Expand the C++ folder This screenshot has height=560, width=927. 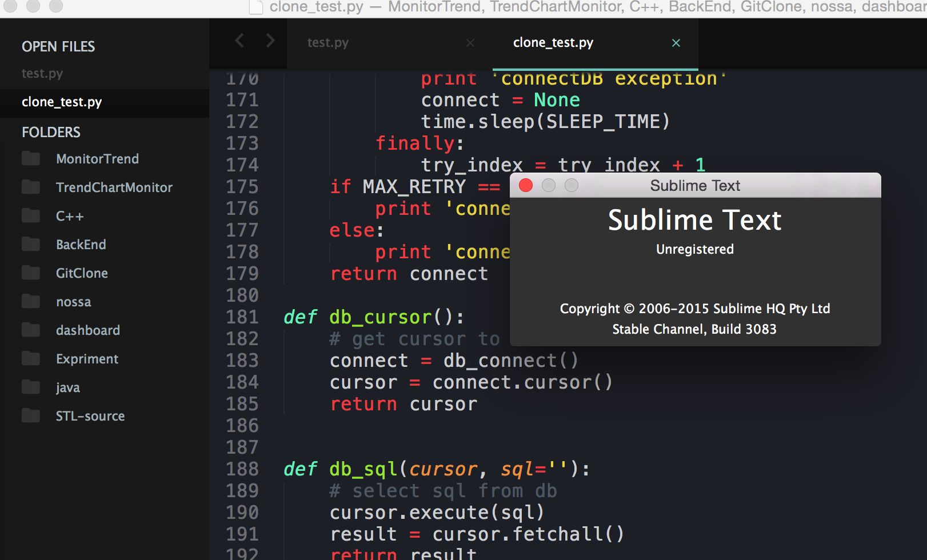pos(69,215)
